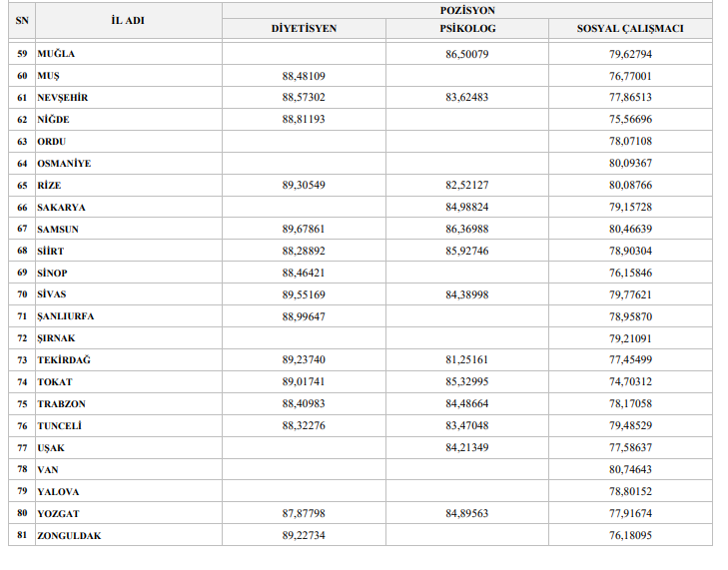728x570 pixels.
Task: Select the MUĞLA row name
Action: [x=56, y=54]
